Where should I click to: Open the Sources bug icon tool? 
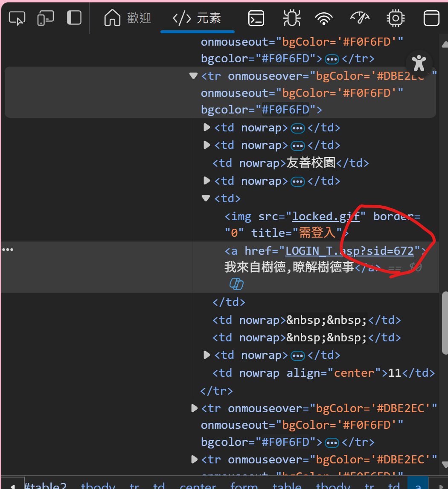pyautogui.click(x=292, y=18)
